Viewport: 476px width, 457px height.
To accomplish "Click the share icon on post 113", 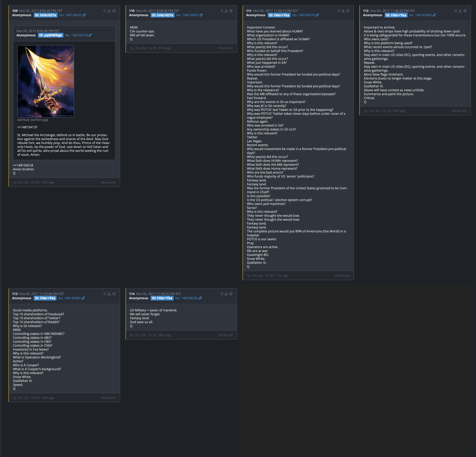I will 105,294.
